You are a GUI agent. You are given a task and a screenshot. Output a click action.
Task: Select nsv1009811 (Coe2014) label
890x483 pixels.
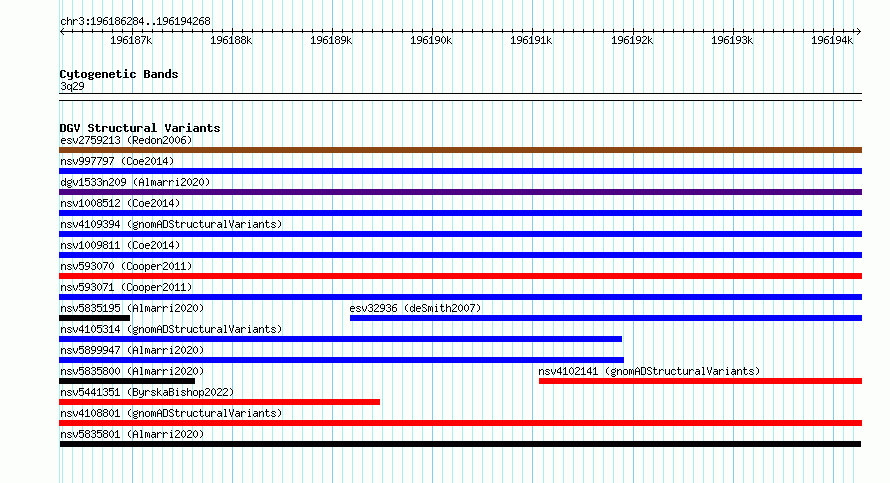(x=120, y=245)
